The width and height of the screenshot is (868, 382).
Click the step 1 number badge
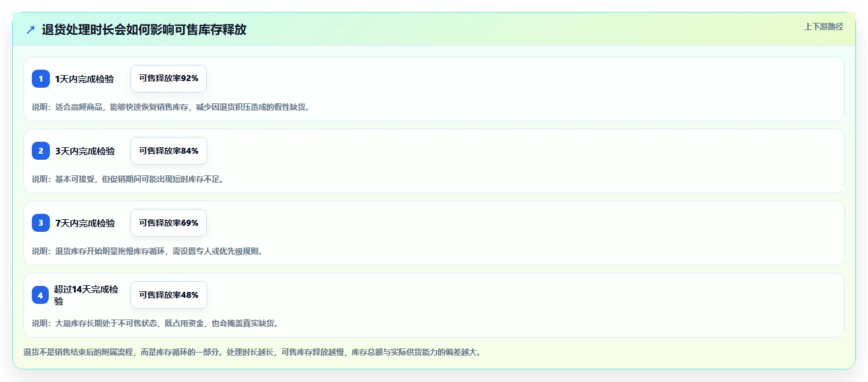point(41,79)
